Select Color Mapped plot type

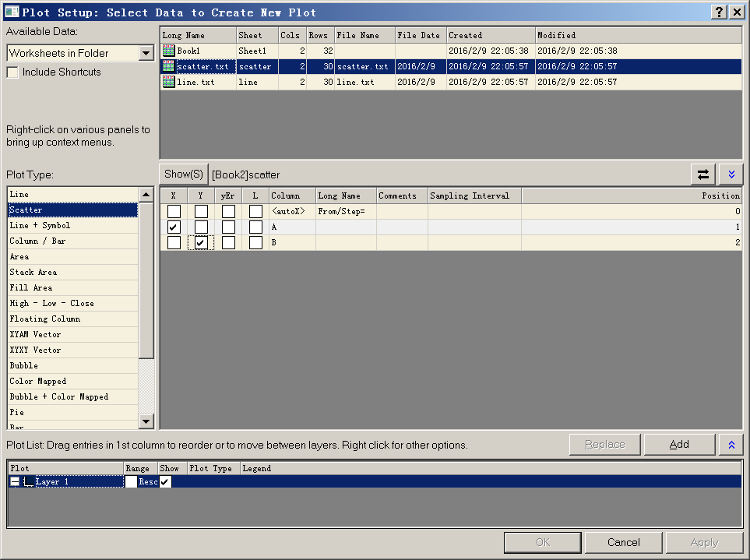73,381
